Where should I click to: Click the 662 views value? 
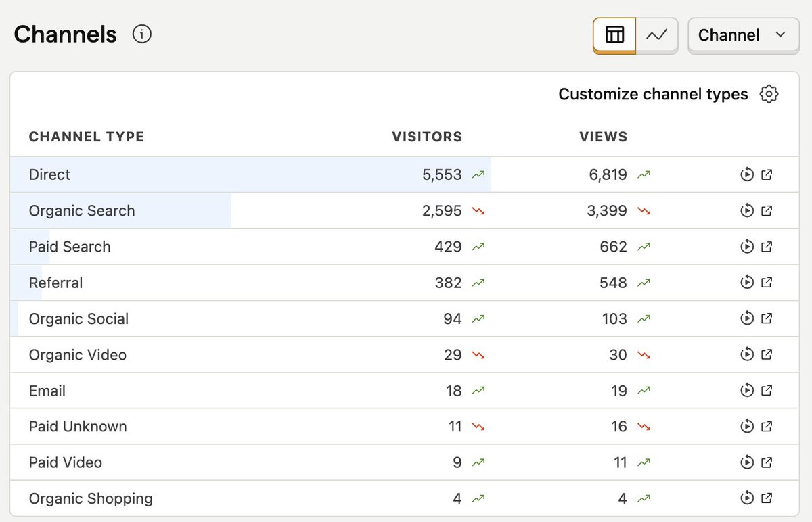(x=613, y=247)
